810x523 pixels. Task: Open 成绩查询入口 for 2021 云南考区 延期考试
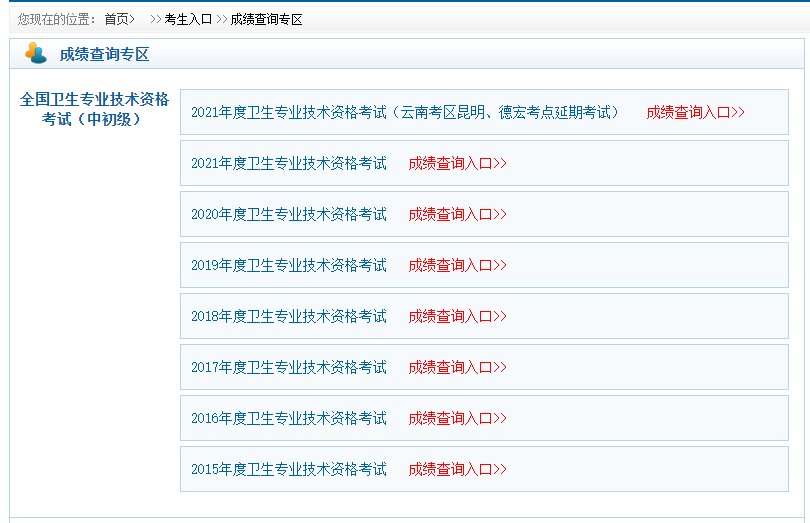(695, 112)
